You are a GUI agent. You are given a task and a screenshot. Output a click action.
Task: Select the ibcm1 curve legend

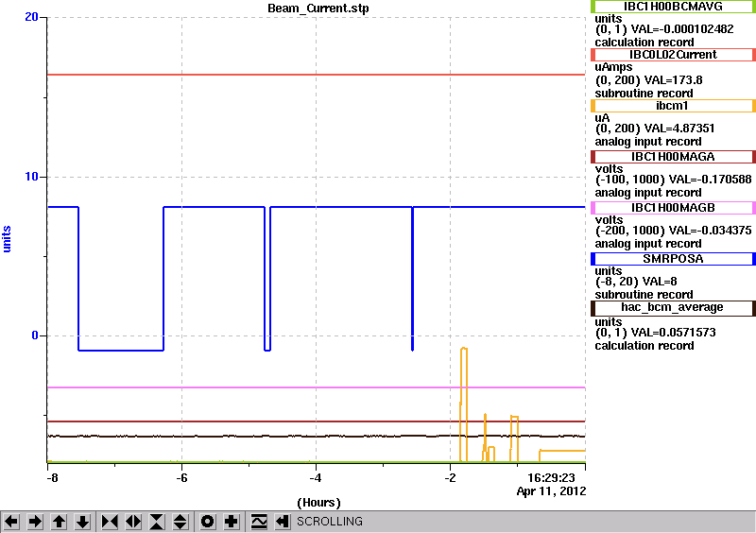pyautogui.click(x=673, y=106)
